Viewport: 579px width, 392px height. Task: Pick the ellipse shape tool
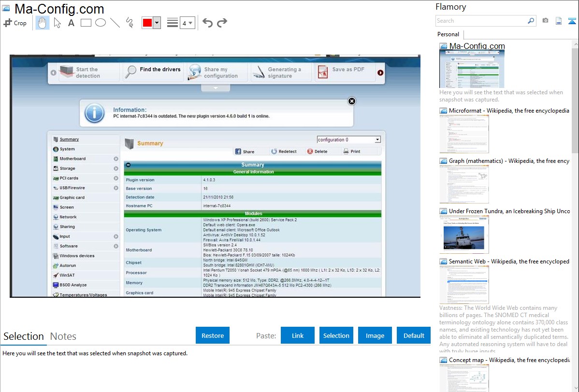tap(101, 23)
